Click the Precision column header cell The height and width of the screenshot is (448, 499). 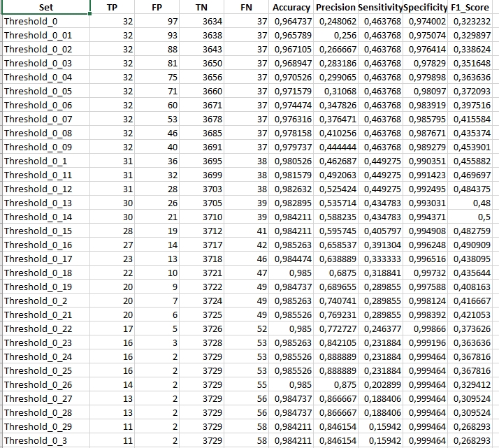coord(335,8)
